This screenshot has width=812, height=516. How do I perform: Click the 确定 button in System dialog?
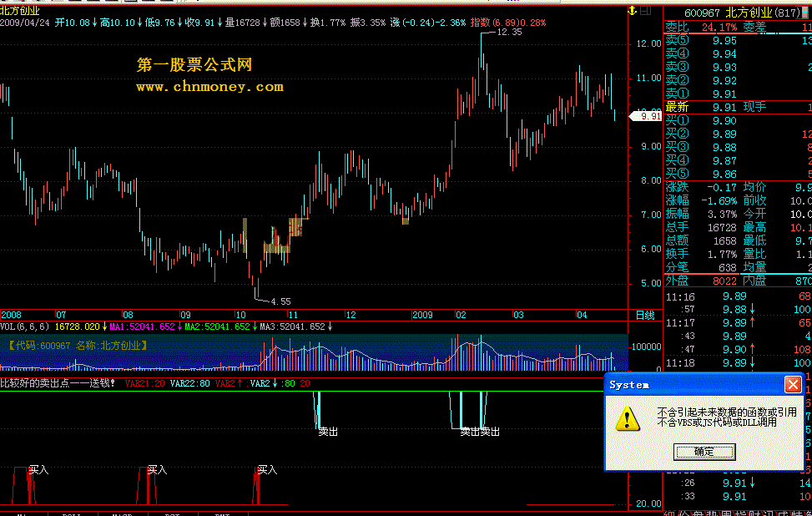pos(704,452)
